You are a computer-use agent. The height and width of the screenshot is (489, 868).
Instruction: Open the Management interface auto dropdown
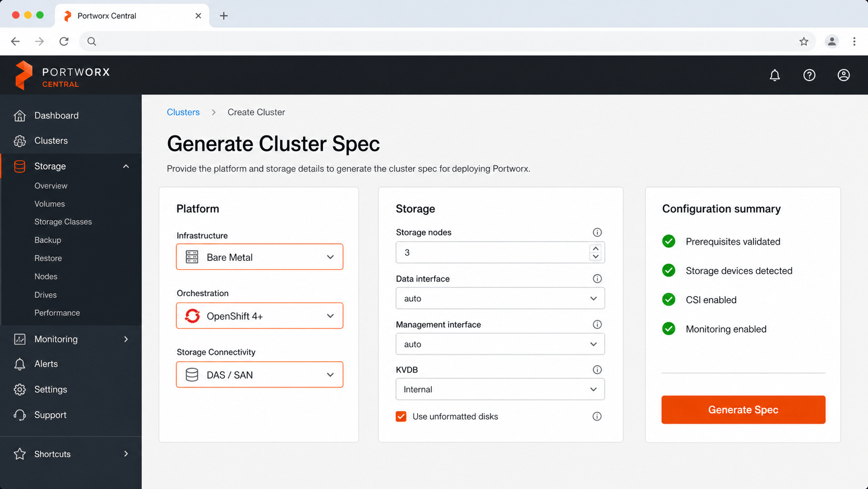(x=500, y=344)
